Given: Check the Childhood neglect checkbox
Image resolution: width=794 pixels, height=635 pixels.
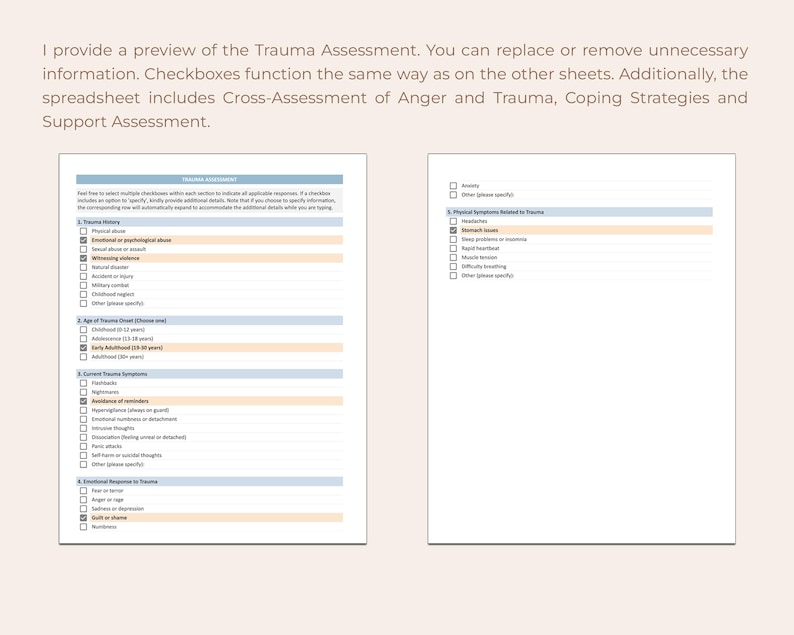Looking at the screenshot, I should tap(84, 294).
